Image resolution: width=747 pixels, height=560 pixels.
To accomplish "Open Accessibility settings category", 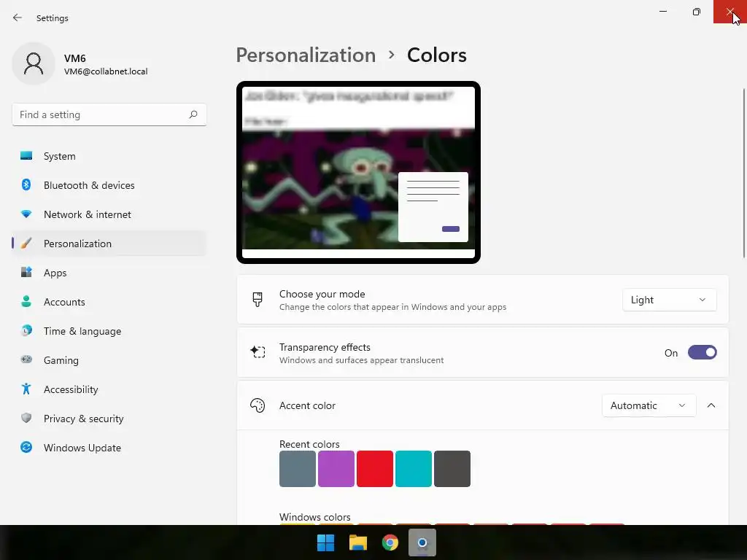I will (109, 389).
